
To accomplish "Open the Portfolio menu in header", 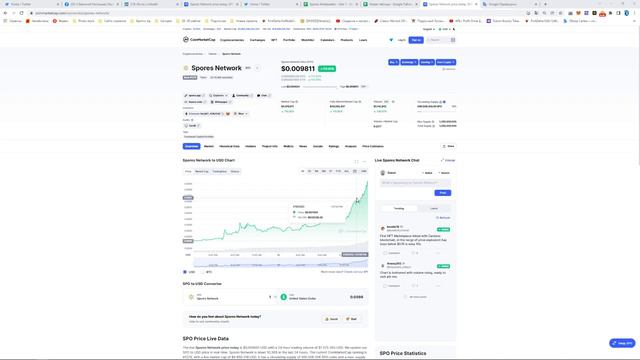I will (289, 40).
